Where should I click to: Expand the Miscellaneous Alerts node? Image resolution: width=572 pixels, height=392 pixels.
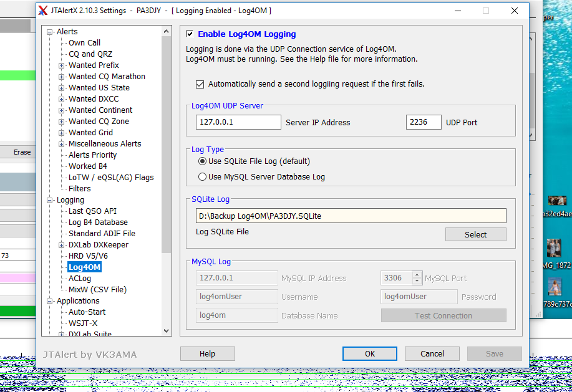click(62, 144)
